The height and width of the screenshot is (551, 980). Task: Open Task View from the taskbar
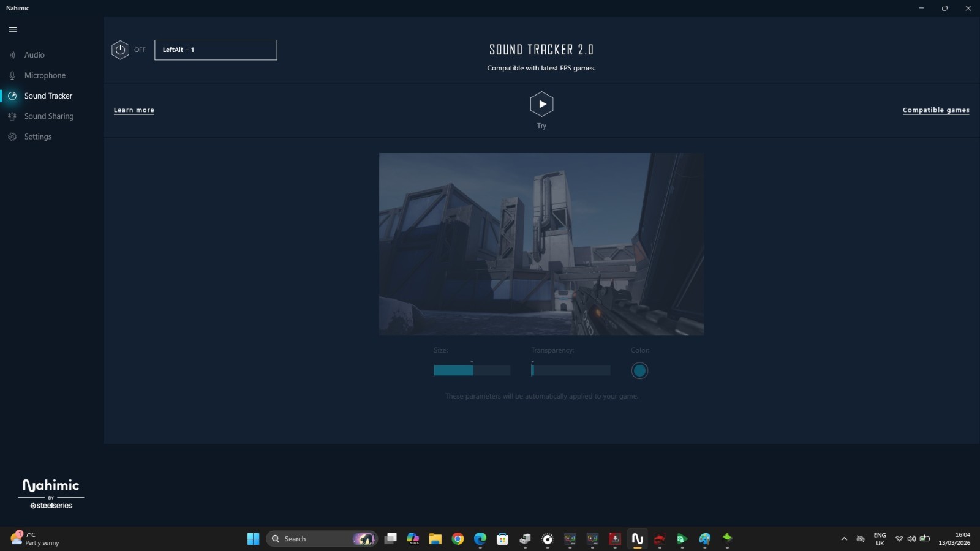[x=390, y=539]
